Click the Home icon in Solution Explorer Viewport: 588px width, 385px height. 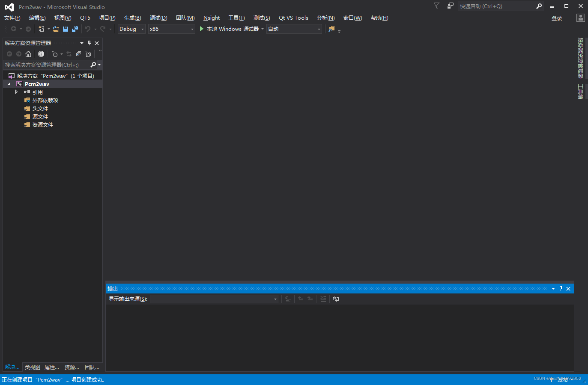pyautogui.click(x=28, y=54)
